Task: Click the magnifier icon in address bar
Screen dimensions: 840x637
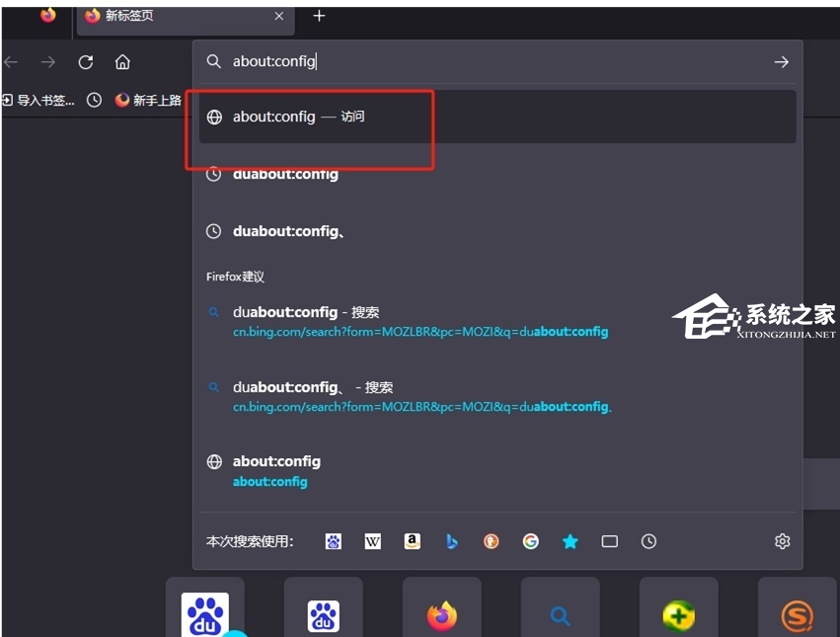Action: tap(214, 61)
